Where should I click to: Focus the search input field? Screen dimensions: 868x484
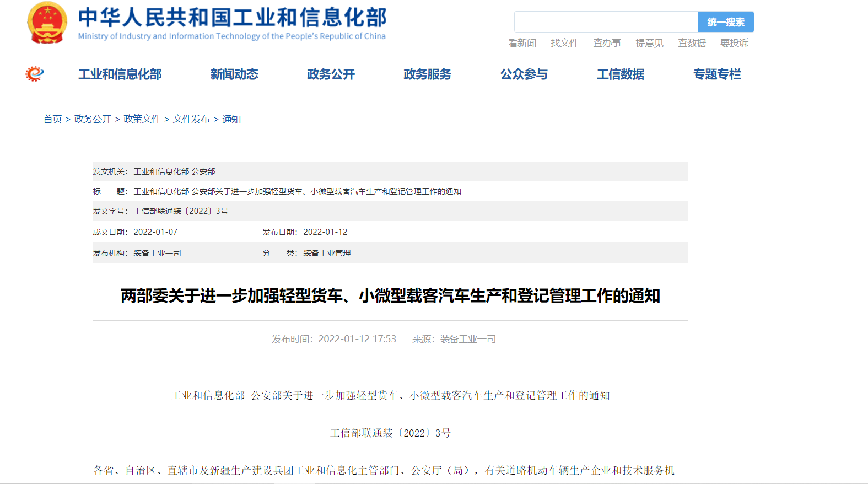click(x=606, y=22)
